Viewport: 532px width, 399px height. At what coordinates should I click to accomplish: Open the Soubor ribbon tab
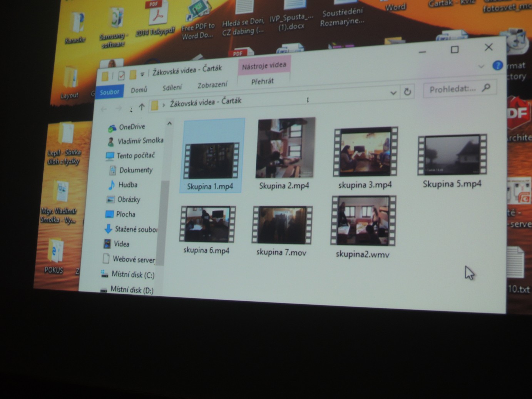tap(109, 92)
